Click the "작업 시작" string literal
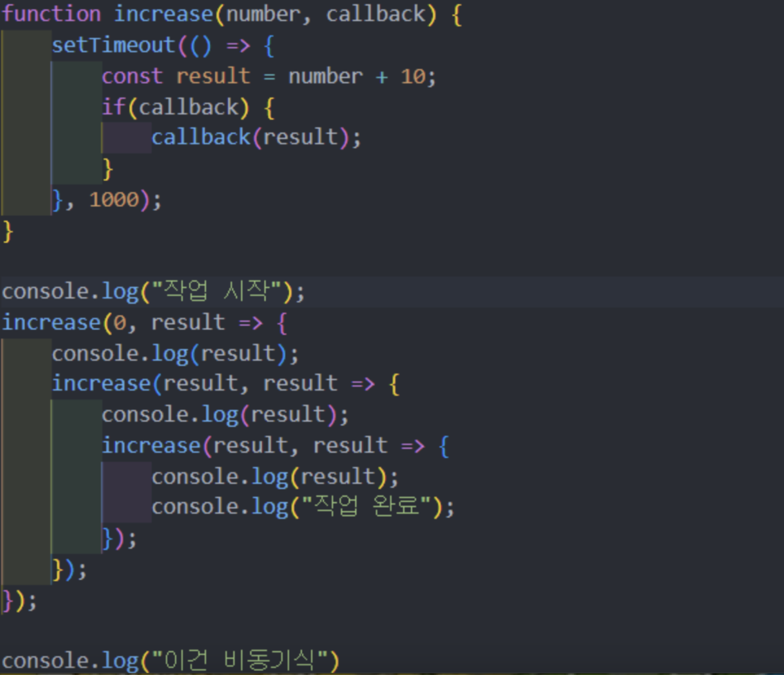 217,291
